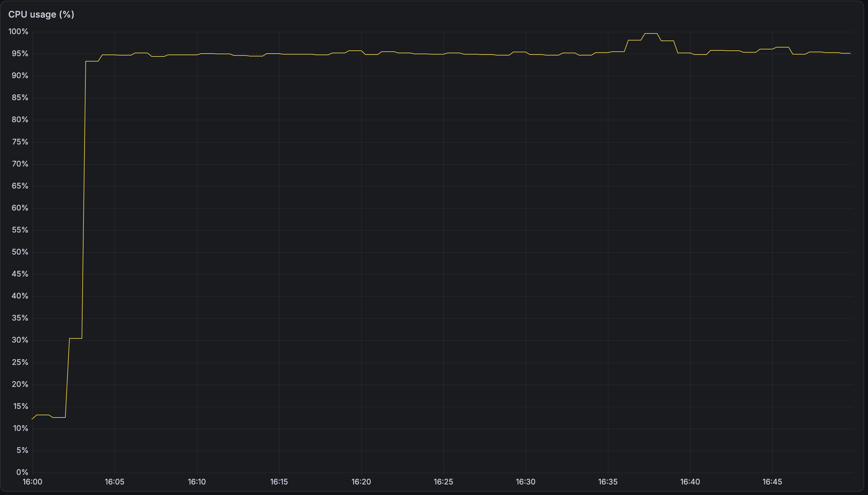Click the 16:40 time axis label

click(690, 482)
